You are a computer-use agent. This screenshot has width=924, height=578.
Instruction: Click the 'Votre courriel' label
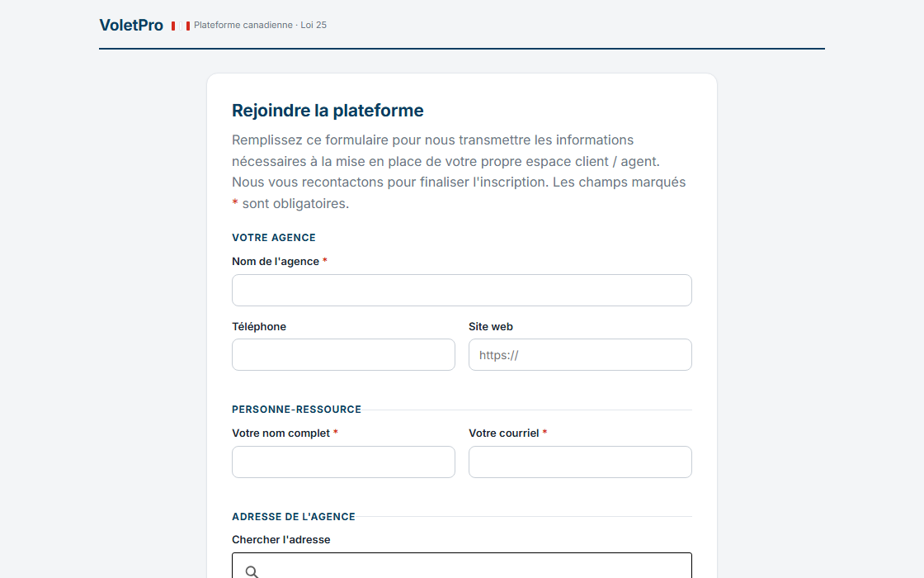[x=503, y=433]
